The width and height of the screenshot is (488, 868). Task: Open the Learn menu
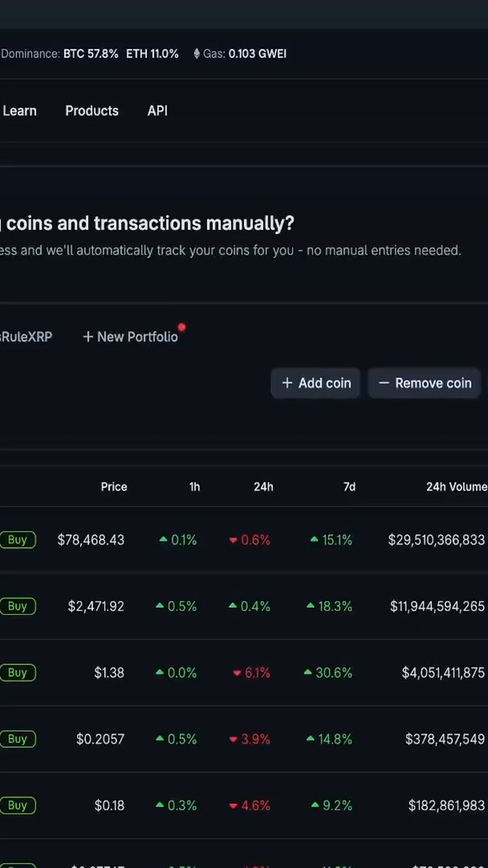pyautogui.click(x=20, y=111)
